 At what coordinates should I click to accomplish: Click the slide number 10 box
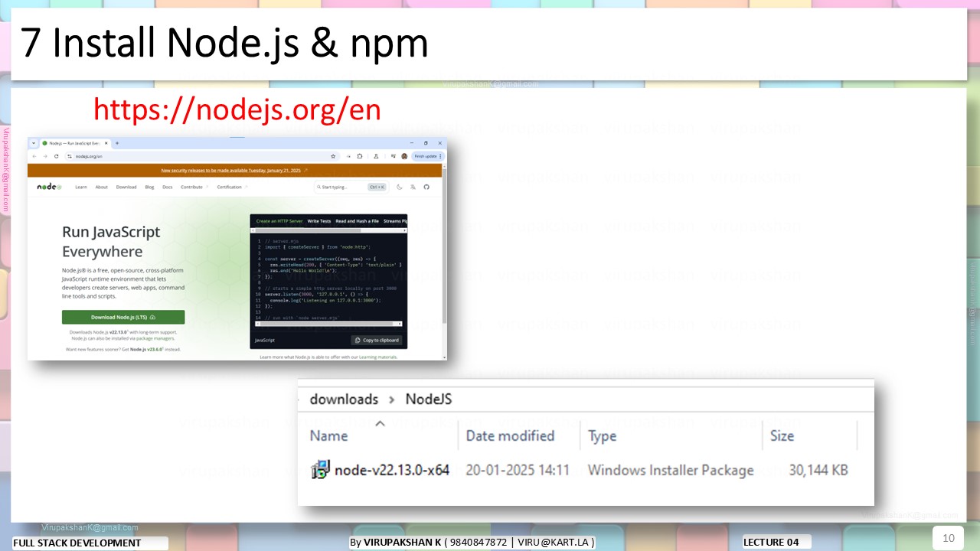coord(948,538)
